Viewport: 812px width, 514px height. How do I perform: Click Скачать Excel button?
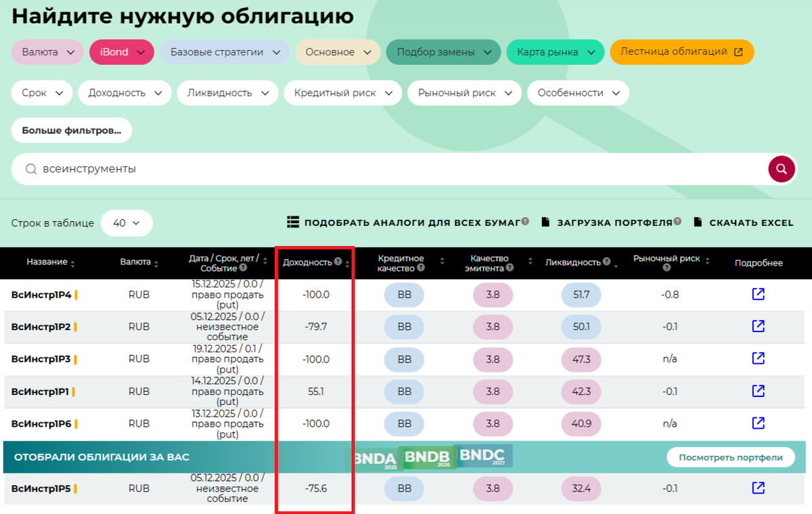(743, 223)
